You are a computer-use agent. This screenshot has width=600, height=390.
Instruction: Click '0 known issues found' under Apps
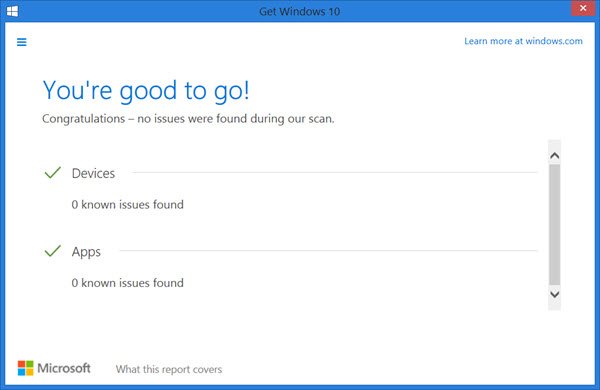127,283
